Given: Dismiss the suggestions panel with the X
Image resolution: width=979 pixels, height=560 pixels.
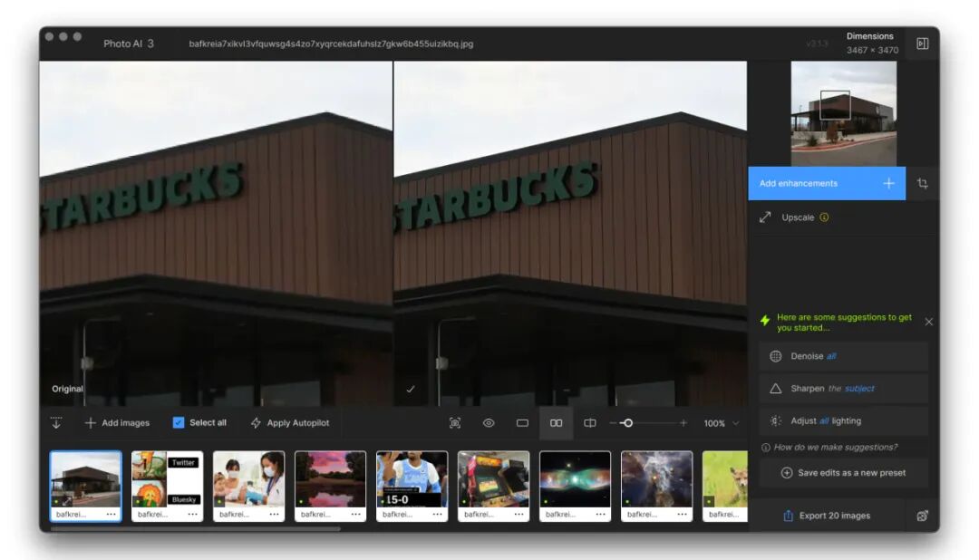Looking at the screenshot, I should coord(929,323).
